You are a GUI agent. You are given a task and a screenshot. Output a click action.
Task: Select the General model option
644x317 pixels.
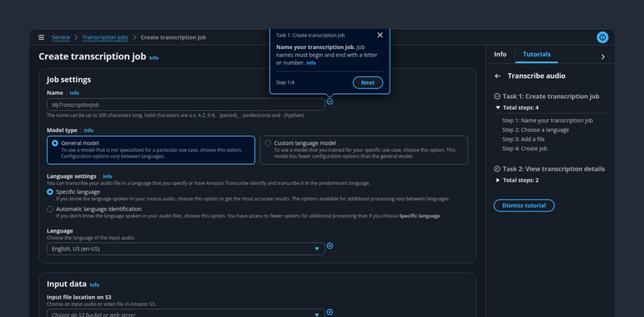point(151,150)
